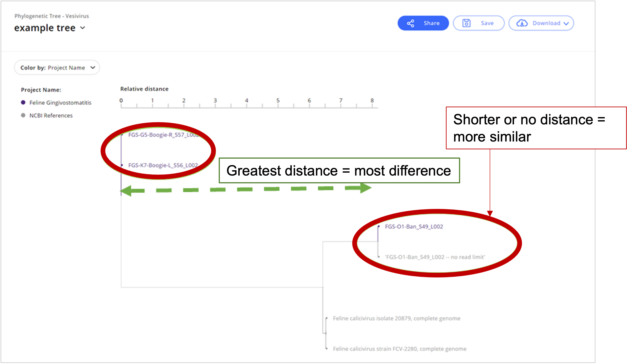627x364 pixels.
Task: Click the Feline Gingivostomatitis legend label
Action: click(x=60, y=103)
